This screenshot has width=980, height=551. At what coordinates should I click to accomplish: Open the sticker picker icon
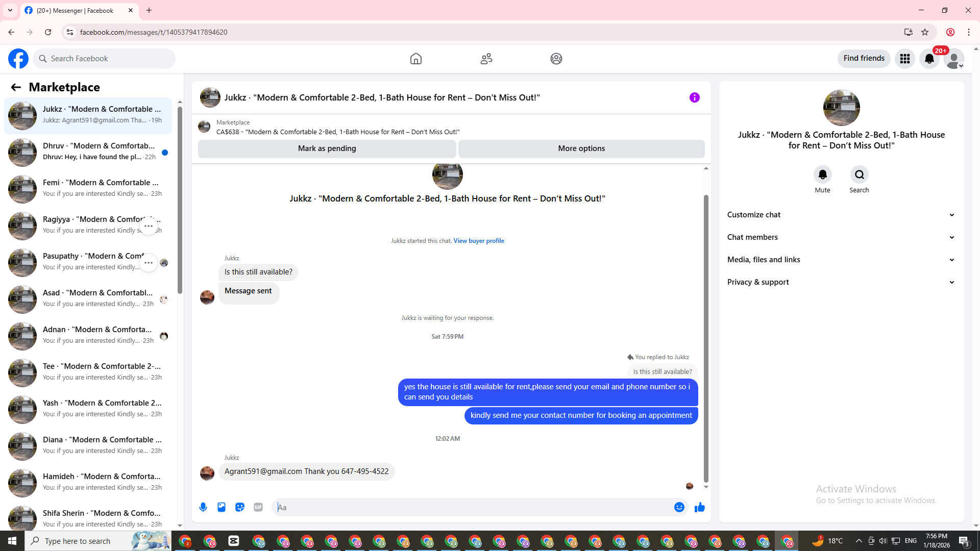coord(240,507)
